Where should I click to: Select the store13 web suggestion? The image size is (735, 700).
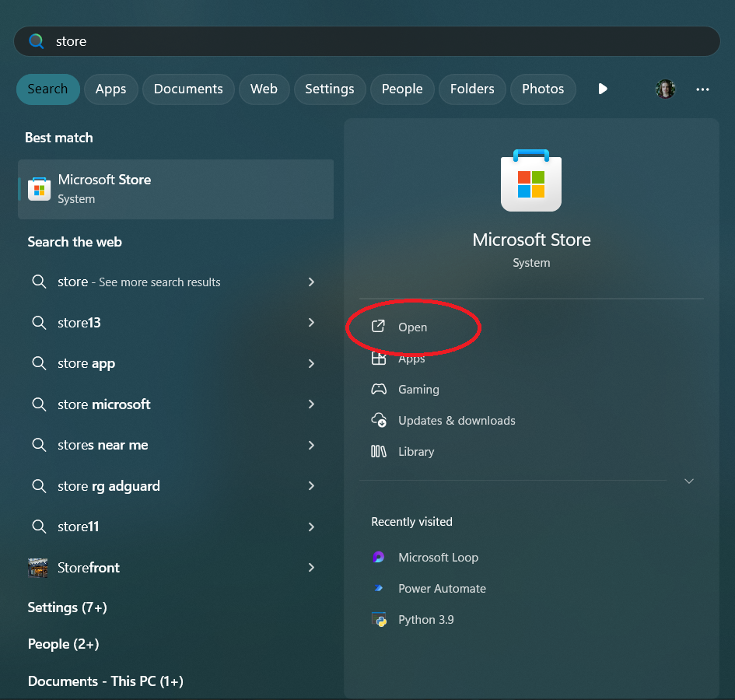click(176, 323)
